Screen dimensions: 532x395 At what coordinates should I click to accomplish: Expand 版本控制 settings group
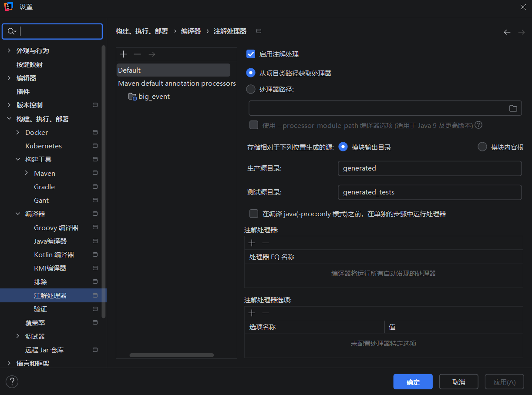click(x=9, y=105)
